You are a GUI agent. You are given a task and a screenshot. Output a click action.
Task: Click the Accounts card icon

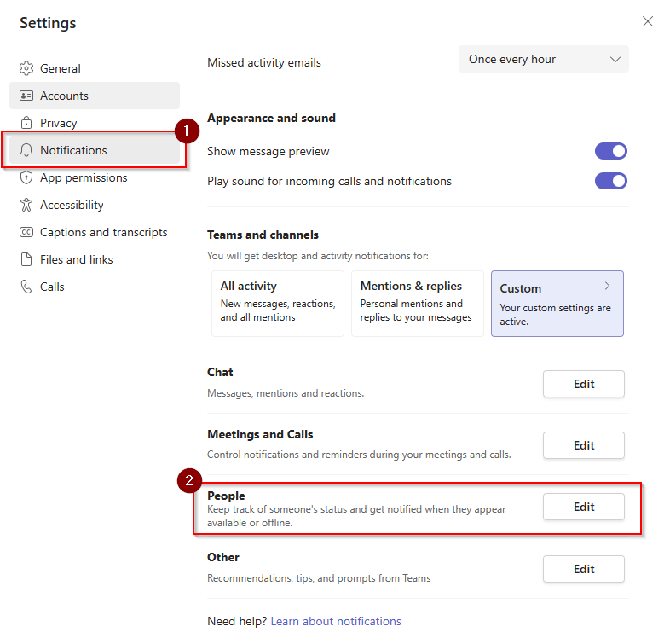[26, 96]
